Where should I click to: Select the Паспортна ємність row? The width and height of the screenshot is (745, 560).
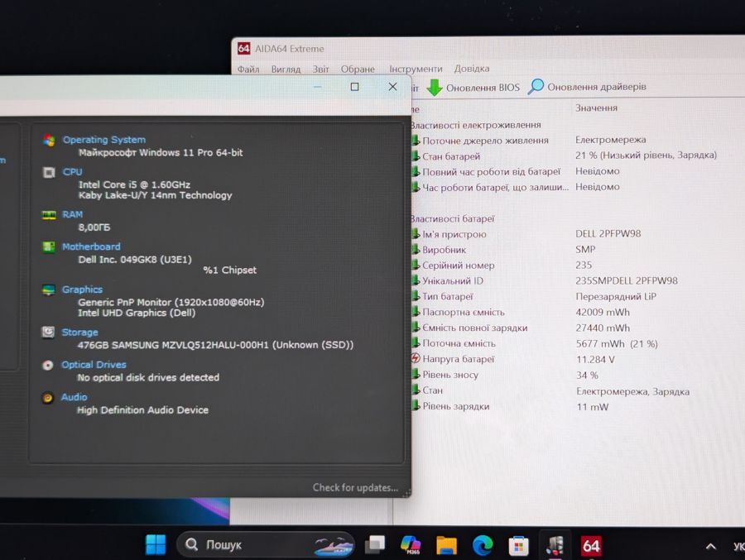pyautogui.click(x=565, y=312)
